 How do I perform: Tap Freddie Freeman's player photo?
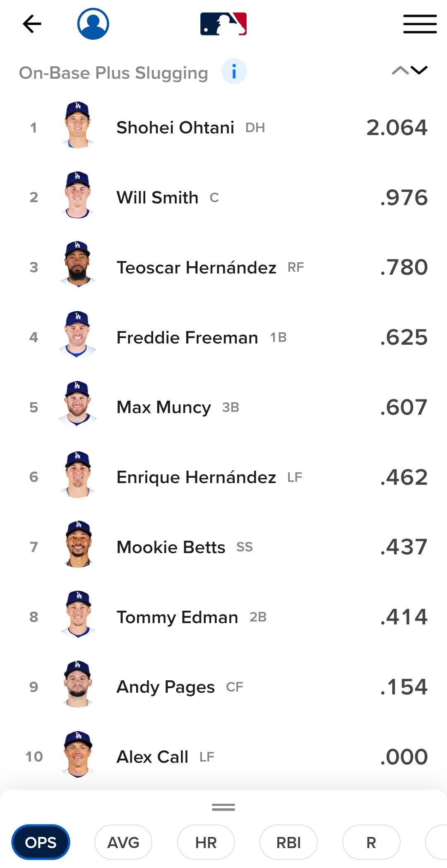click(x=77, y=335)
